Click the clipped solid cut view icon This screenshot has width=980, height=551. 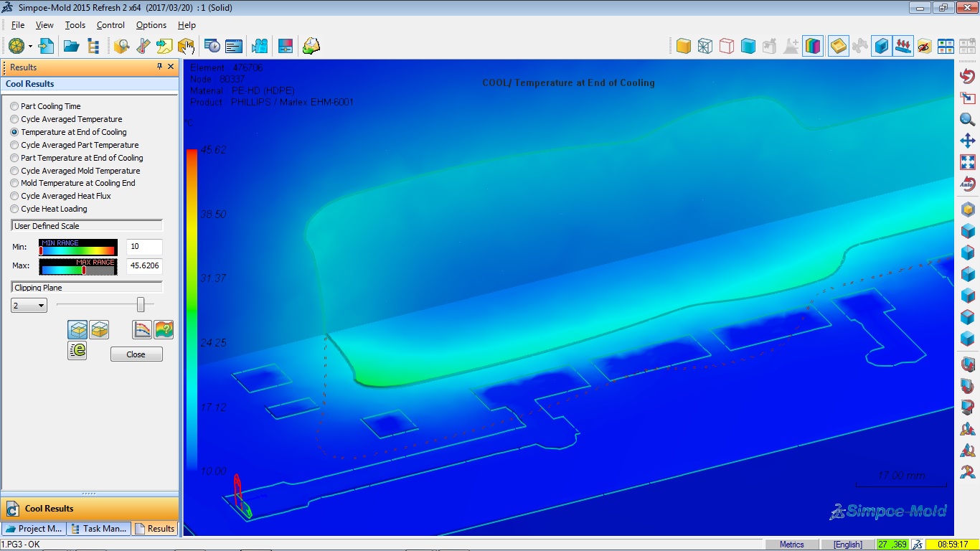click(x=99, y=329)
